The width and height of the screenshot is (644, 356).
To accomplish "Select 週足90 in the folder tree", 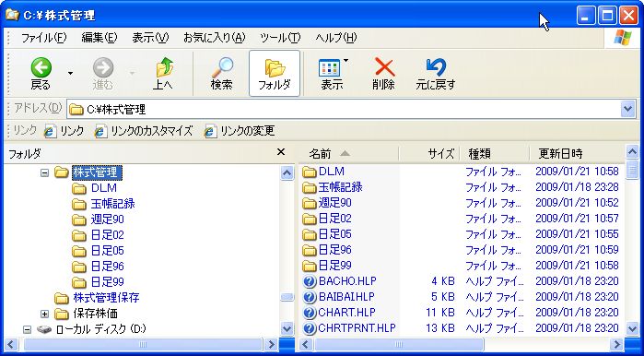I will 107,220.
